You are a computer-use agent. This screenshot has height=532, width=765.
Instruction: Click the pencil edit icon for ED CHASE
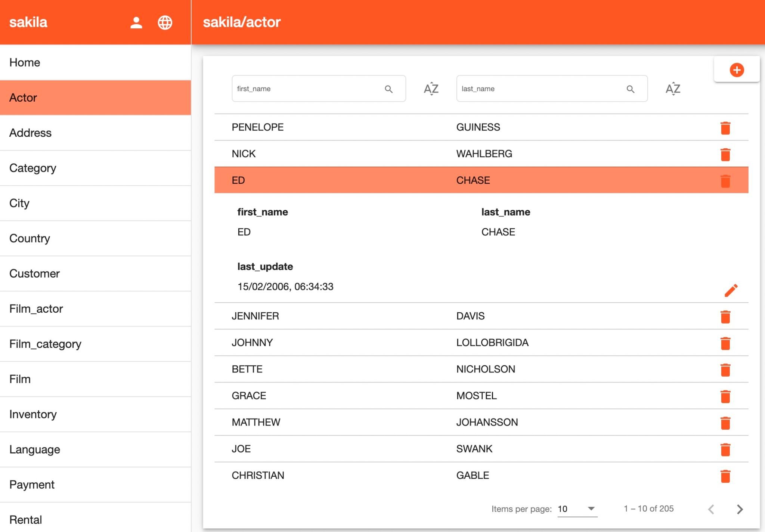(731, 290)
